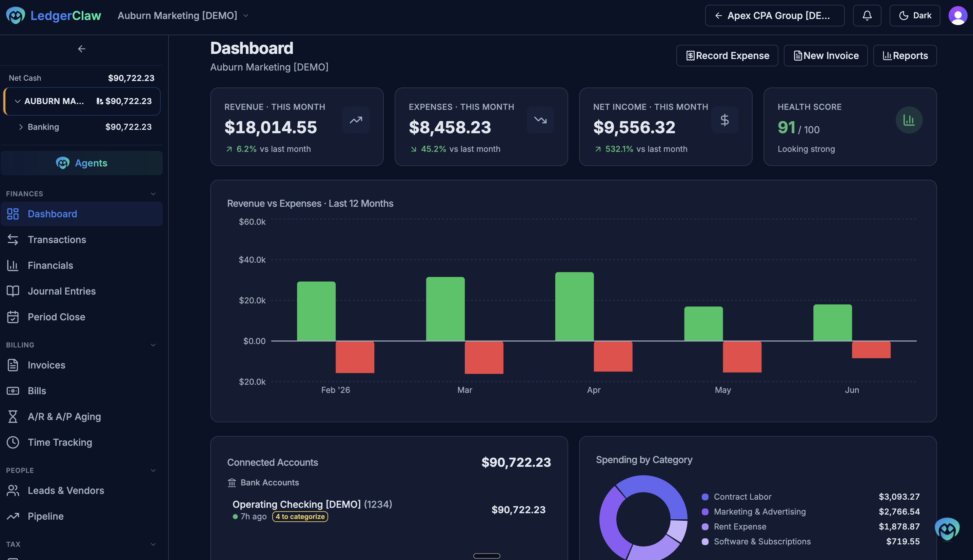Click the New Invoice button
The width and height of the screenshot is (973, 560).
(x=825, y=56)
